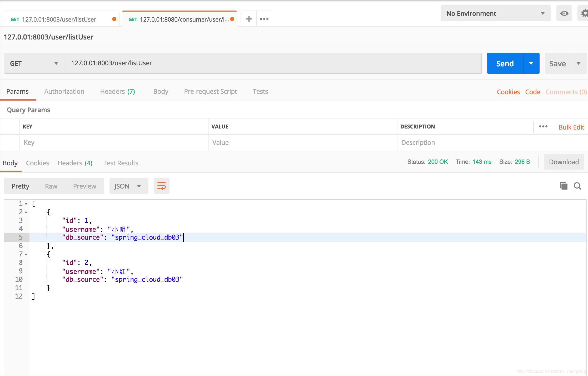Screen dimensions: 588x376
Task: Select the Authorization tab in request
Action: coord(64,91)
